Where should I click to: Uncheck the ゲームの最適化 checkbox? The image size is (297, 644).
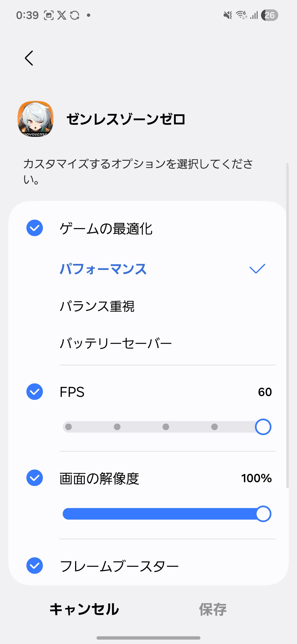coord(35,228)
